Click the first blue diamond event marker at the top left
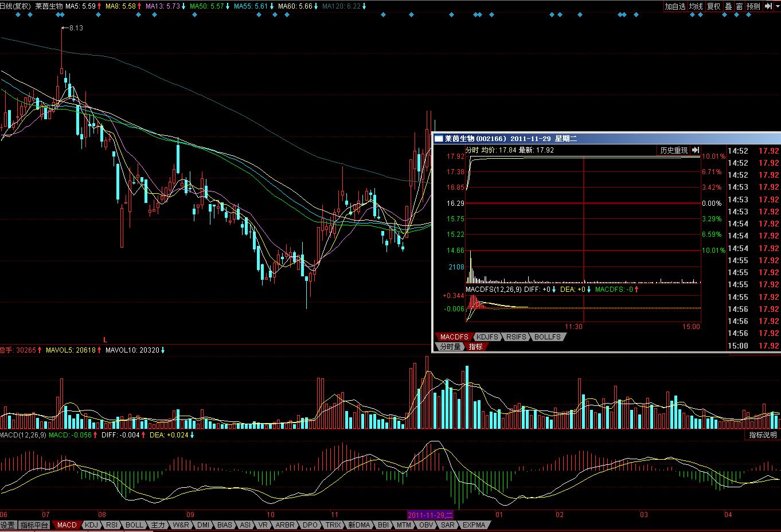781x532 pixels. (x=18, y=15)
